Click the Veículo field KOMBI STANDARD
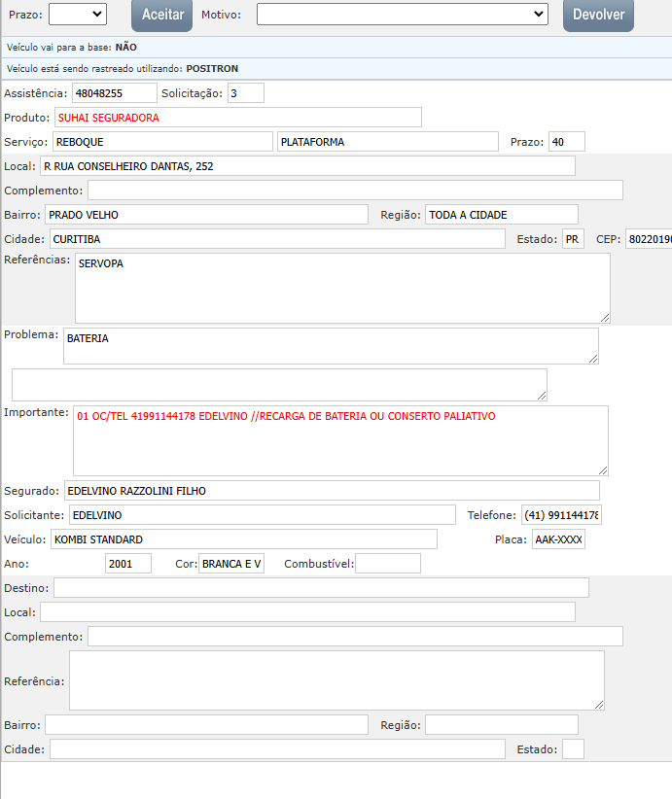Viewport: 672px width, 799px height. (244, 539)
